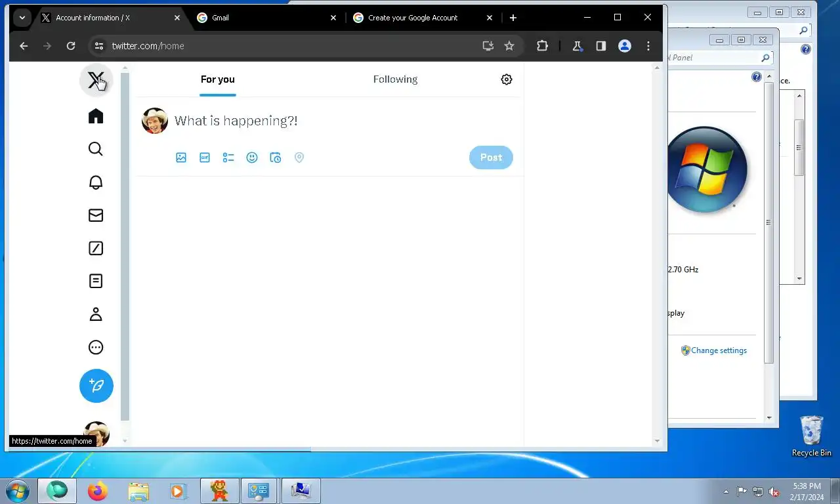Viewport: 840px width, 504px height.
Task: Toggle Chrome side panel
Action: coord(600,46)
